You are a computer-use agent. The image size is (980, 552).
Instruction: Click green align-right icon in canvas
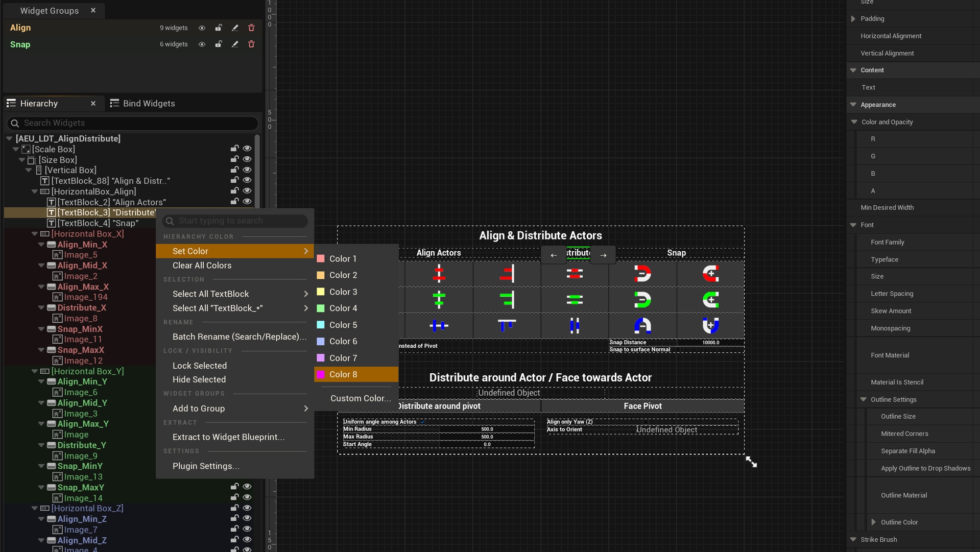507,299
